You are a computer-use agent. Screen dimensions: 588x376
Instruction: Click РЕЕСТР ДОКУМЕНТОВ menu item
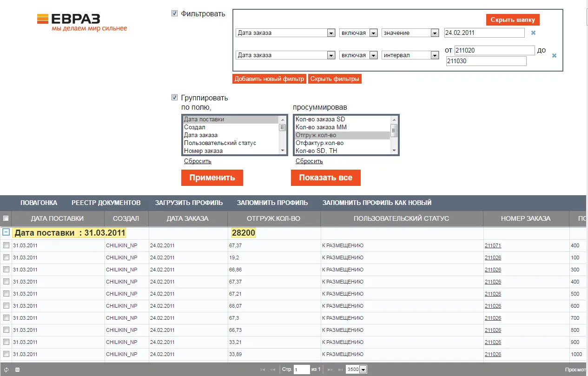click(106, 203)
